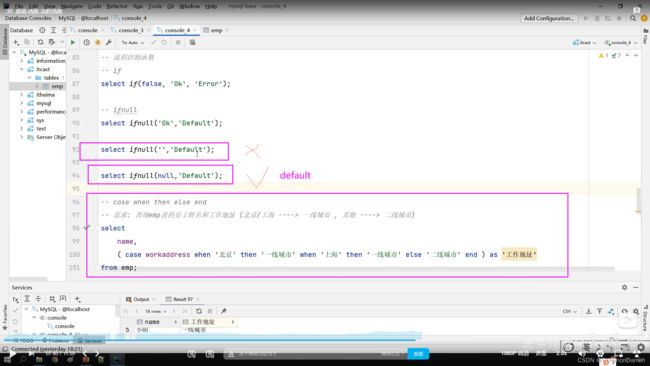650x366 pixels.
Task: Refresh the database tree
Action: 40,42
